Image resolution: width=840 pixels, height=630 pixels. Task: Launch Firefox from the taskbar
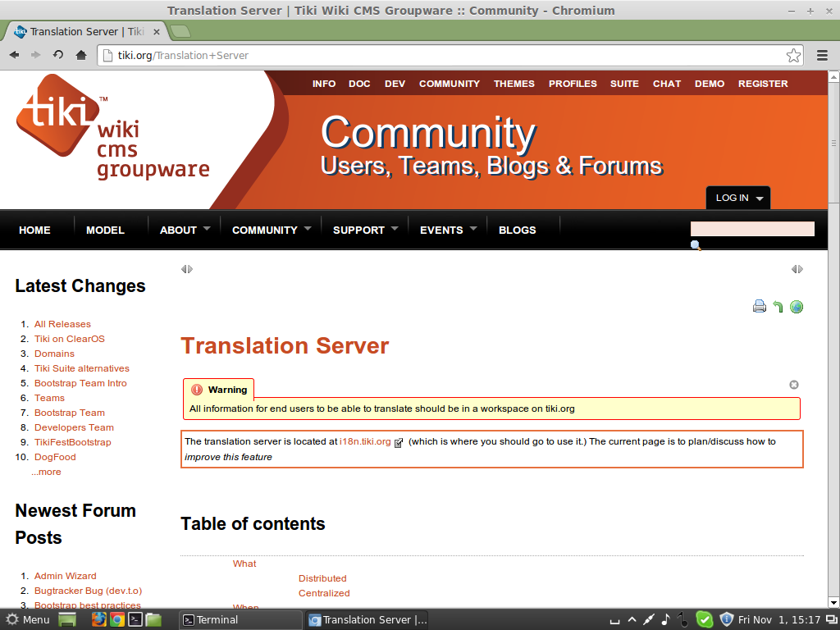pyautogui.click(x=98, y=620)
